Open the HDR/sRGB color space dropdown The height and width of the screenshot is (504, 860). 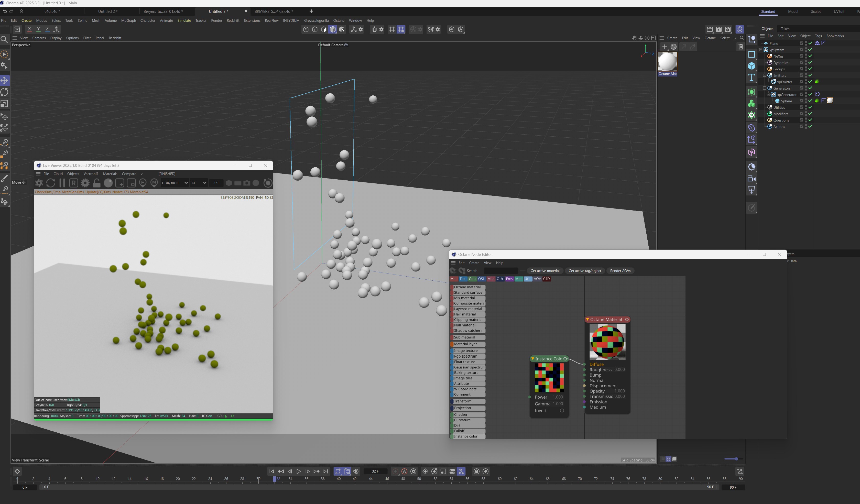pos(175,183)
